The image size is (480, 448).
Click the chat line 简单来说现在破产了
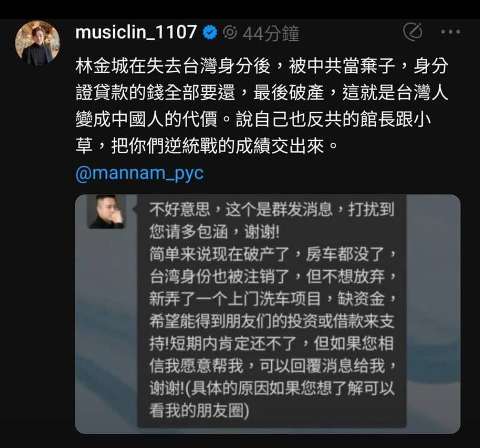point(273,255)
